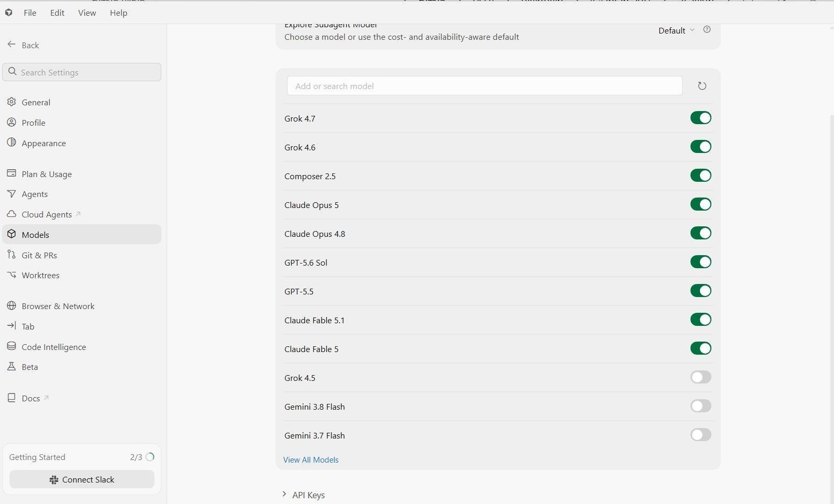The image size is (834, 504).
Task: Click the Cloud Agents cloud icon
Action: click(12, 214)
